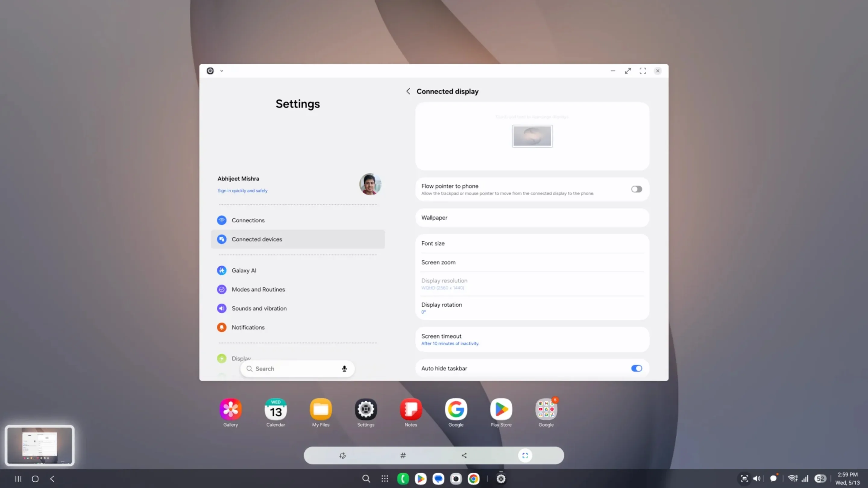Tap the crop and draw edit icon
The width and height of the screenshot is (868, 488).
[x=342, y=455]
